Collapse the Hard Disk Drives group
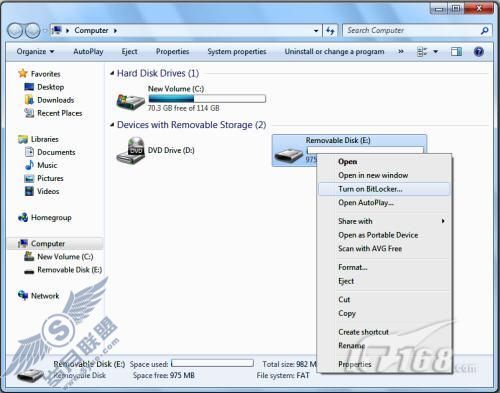 click(112, 73)
